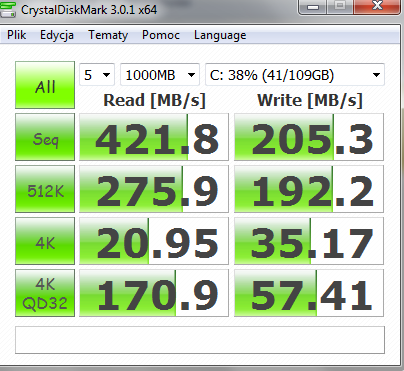The image size is (404, 371).
Task: Open the Plik menu
Action: pyautogui.click(x=16, y=35)
